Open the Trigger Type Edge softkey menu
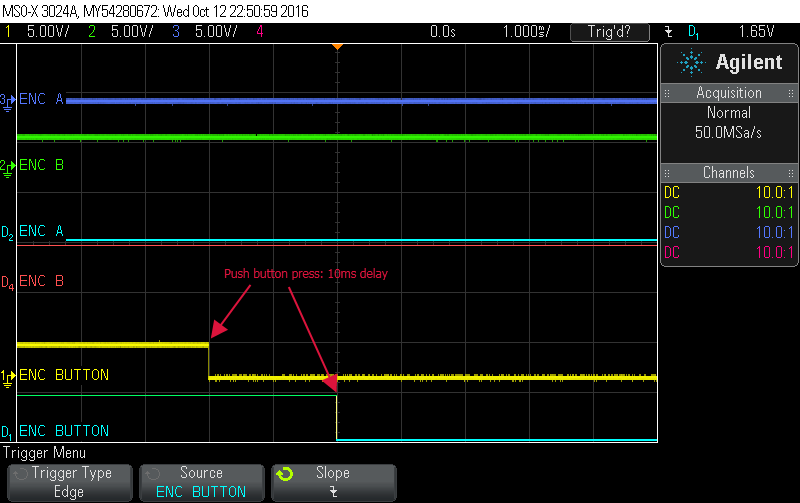800x503 pixels. (x=70, y=482)
